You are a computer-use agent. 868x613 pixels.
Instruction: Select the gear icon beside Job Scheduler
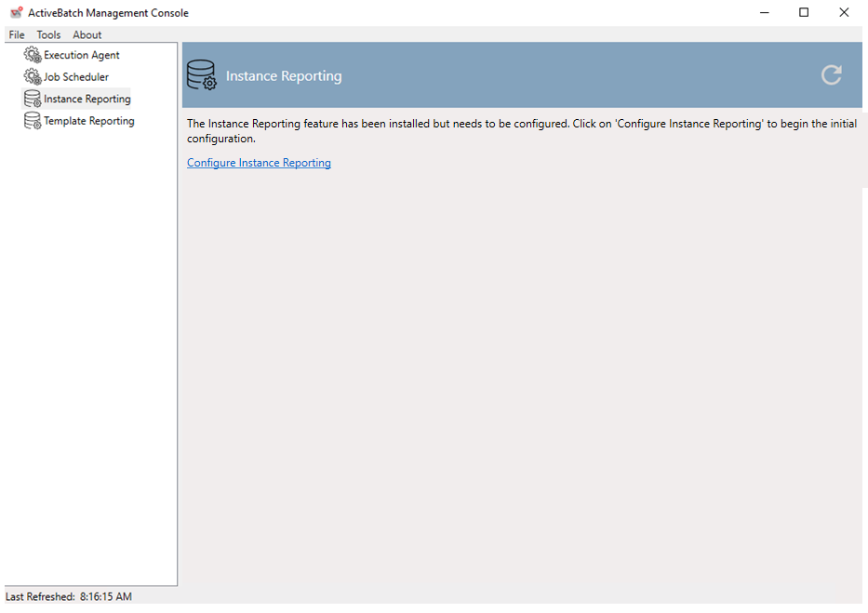[x=32, y=76]
